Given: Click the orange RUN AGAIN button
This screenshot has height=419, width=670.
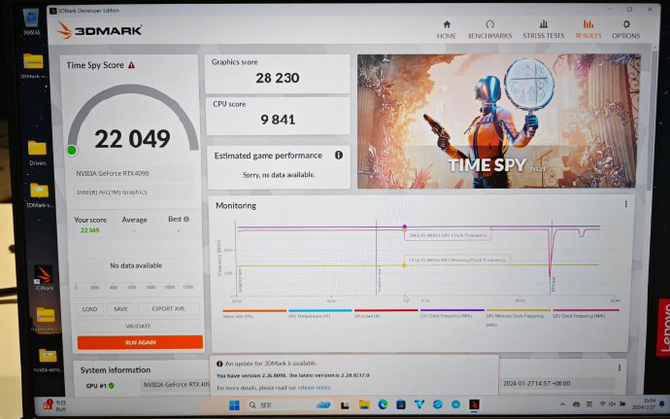Looking at the screenshot, I should point(140,343).
